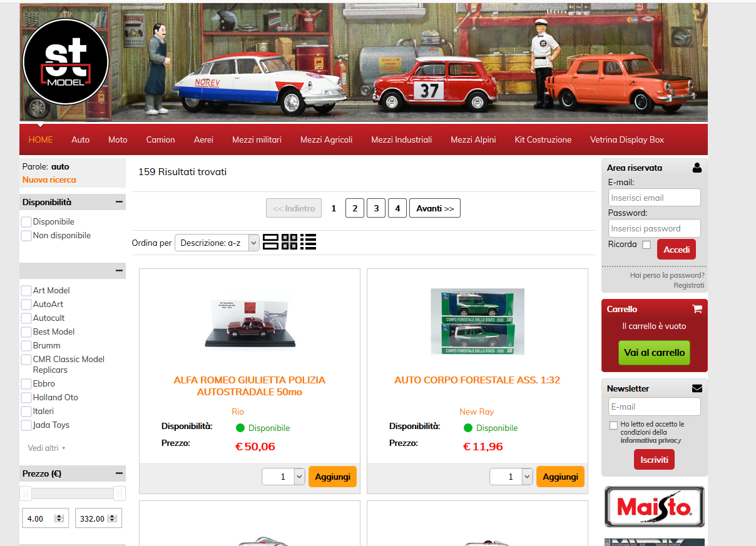
Task: Check the Italeri brand filter
Action: point(26,412)
